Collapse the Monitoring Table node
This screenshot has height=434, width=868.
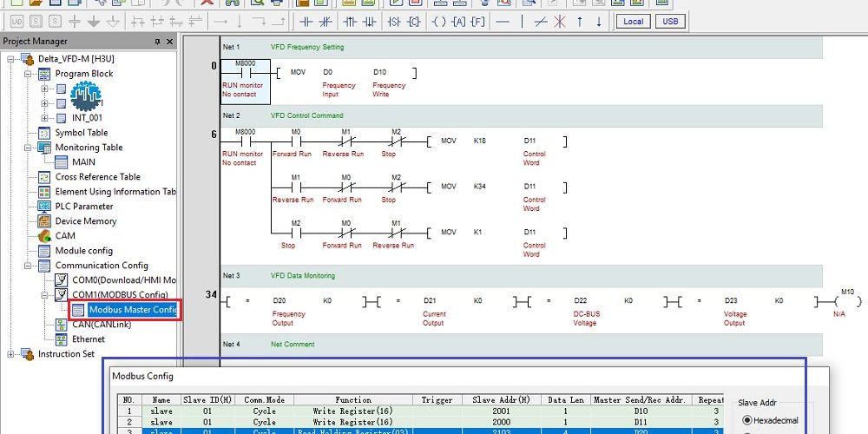tap(28, 148)
